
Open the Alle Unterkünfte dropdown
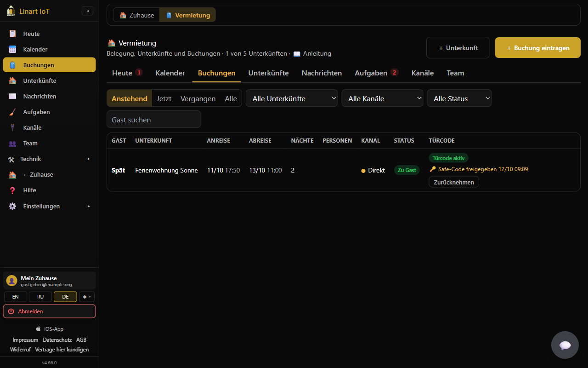292,98
